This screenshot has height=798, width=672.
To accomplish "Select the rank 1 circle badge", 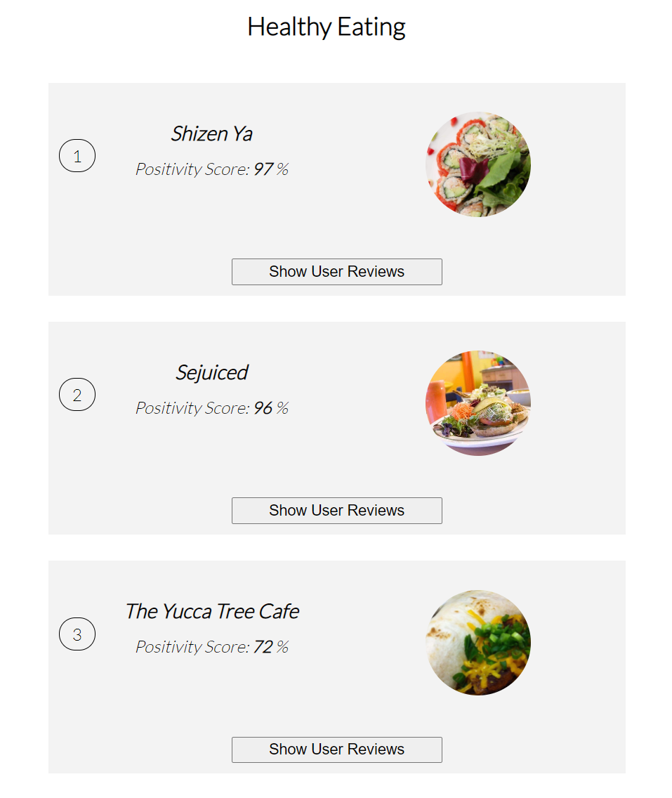I will click(77, 156).
